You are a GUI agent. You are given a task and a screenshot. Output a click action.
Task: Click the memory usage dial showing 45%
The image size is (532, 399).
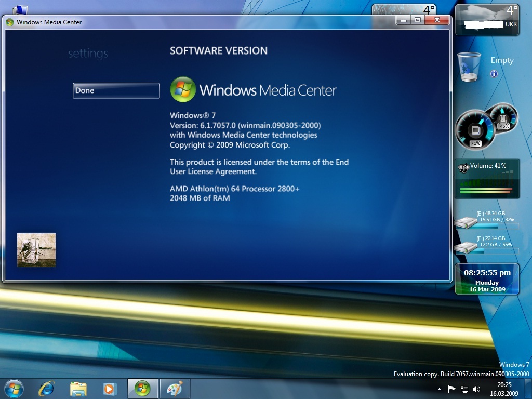tap(503, 119)
